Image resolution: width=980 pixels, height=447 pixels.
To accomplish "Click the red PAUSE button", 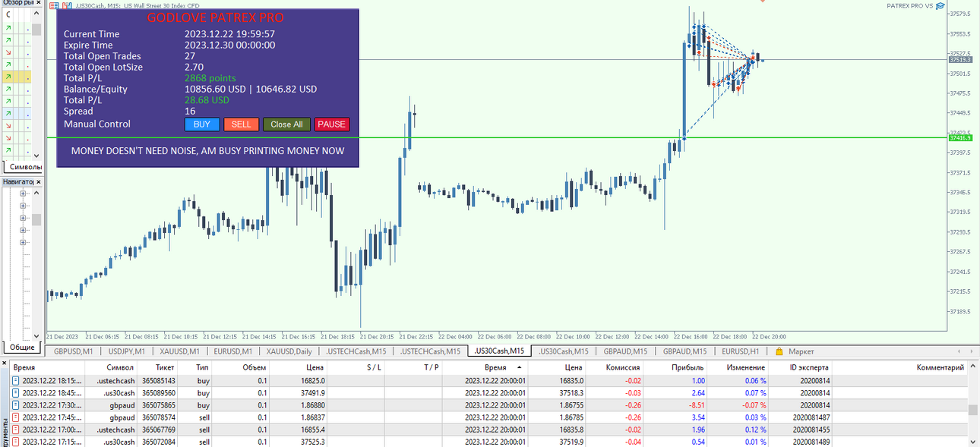I will 331,124.
